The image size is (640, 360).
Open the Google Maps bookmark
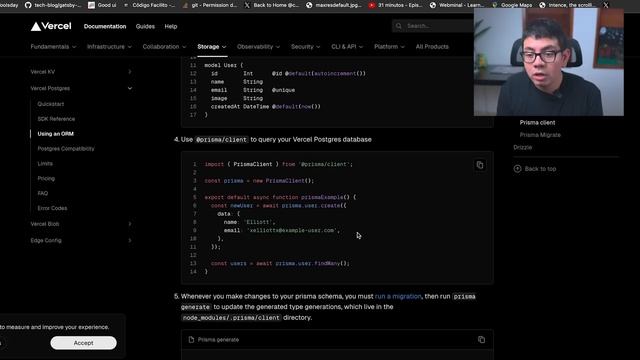(512, 5)
